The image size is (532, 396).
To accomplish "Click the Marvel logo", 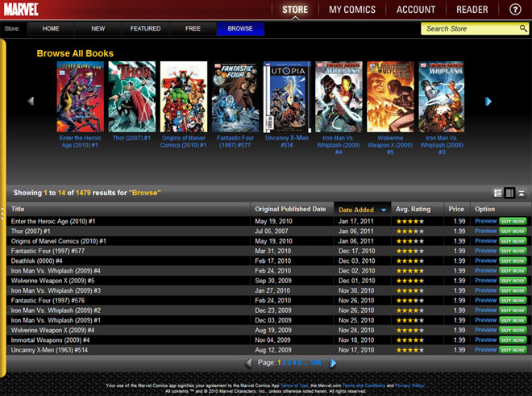I will [x=21, y=9].
